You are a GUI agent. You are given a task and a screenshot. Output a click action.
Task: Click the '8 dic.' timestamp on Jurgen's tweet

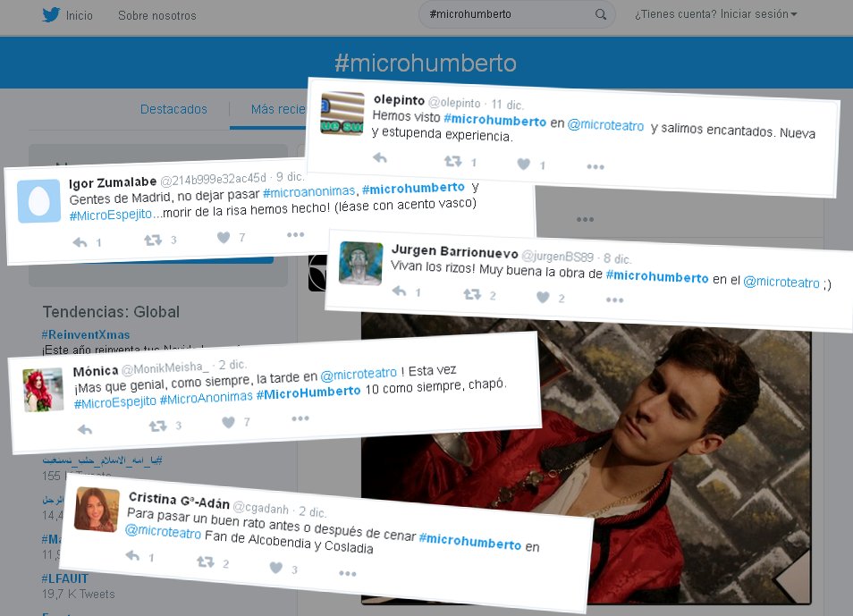(617, 258)
